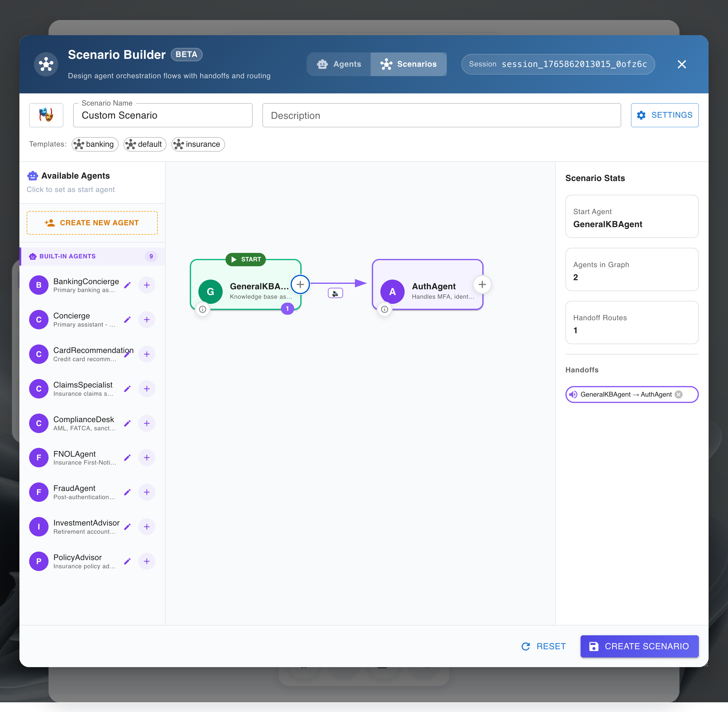The height and width of the screenshot is (712, 728).
Task: Remove the GeneralKBAgent to AuthAgent handoff
Action: click(679, 394)
